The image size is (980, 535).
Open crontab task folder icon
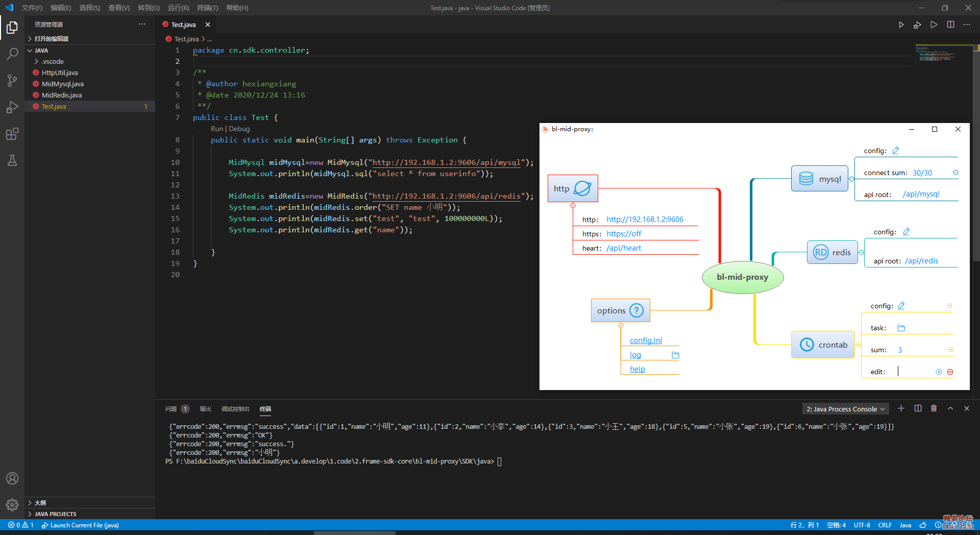[x=901, y=328]
